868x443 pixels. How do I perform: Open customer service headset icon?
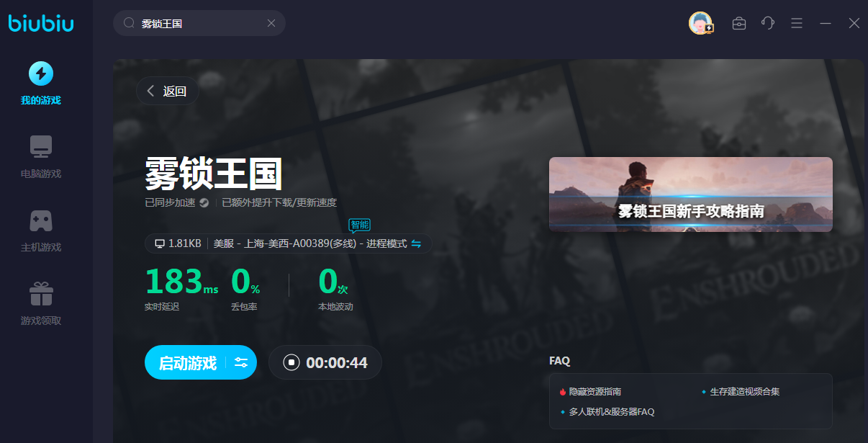coord(768,23)
